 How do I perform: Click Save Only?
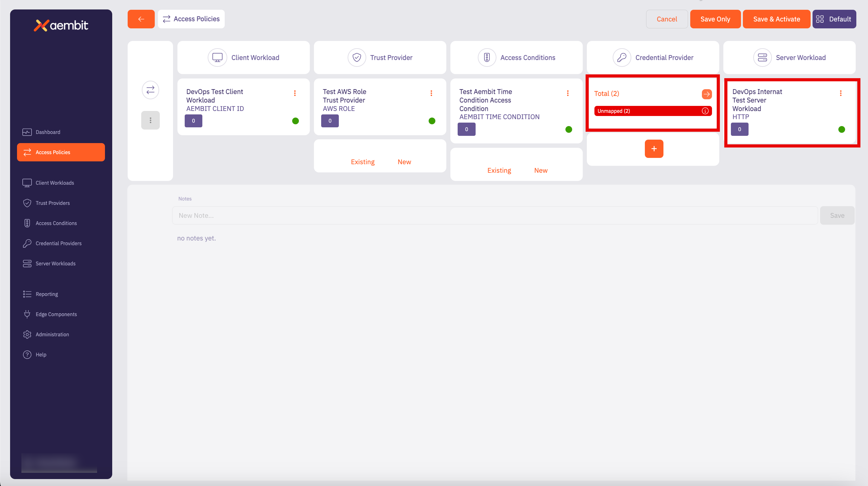point(715,19)
